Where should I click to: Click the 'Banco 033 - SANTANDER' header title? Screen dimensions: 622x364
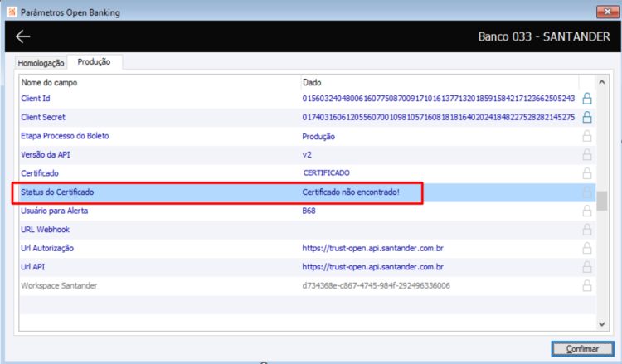point(544,36)
